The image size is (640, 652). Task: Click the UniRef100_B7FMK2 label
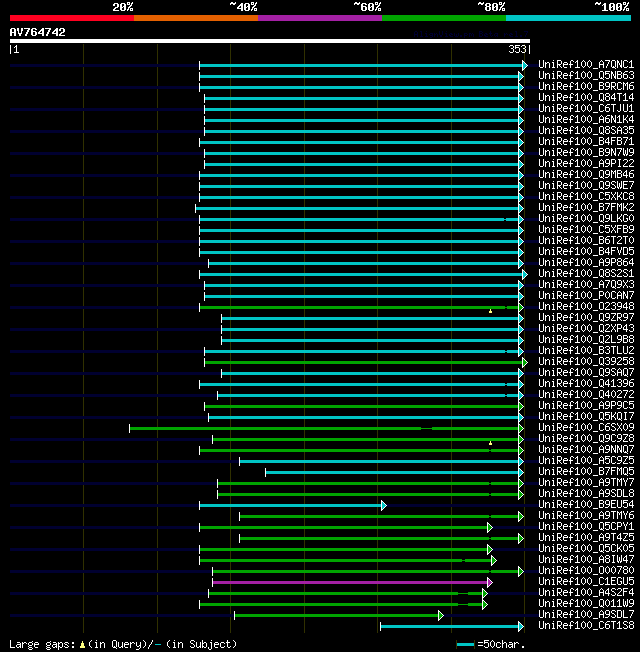click(x=586, y=207)
